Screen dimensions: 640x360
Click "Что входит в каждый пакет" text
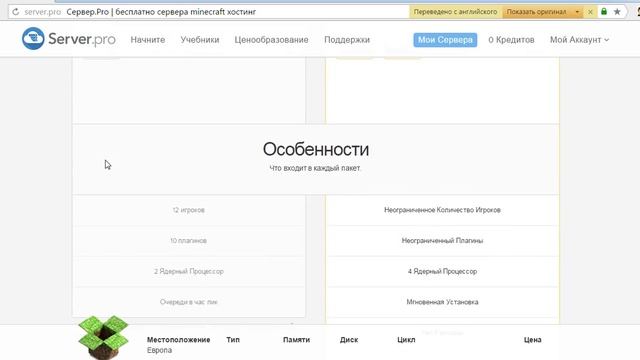315,168
